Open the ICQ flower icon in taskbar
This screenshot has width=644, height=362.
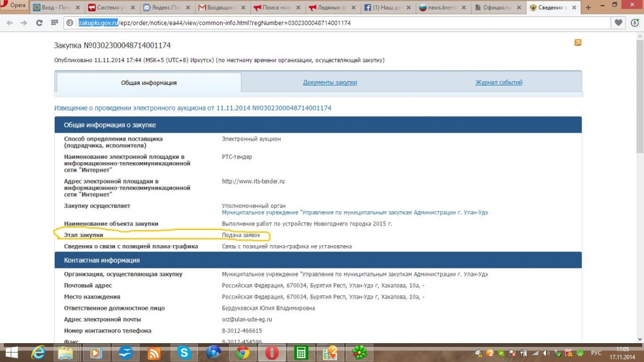(360, 353)
